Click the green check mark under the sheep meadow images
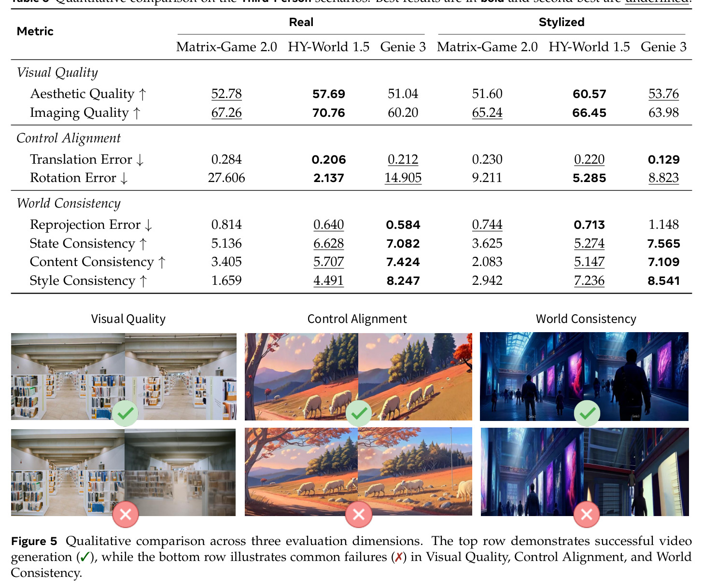703x588 pixels. (359, 413)
